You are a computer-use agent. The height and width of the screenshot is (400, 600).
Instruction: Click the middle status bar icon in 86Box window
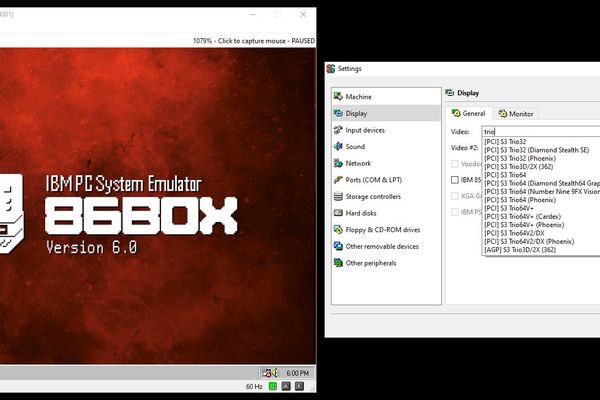(286, 386)
